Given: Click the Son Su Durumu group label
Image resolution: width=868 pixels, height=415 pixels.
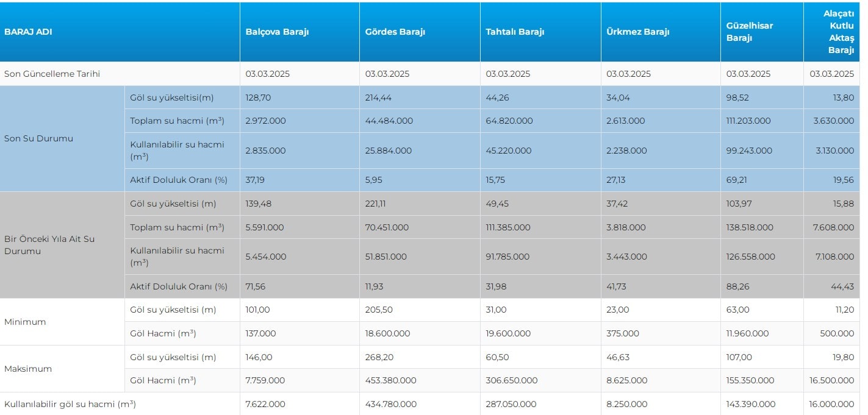Looking at the screenshot, I should pyautogui.click(x=38, y=138).
